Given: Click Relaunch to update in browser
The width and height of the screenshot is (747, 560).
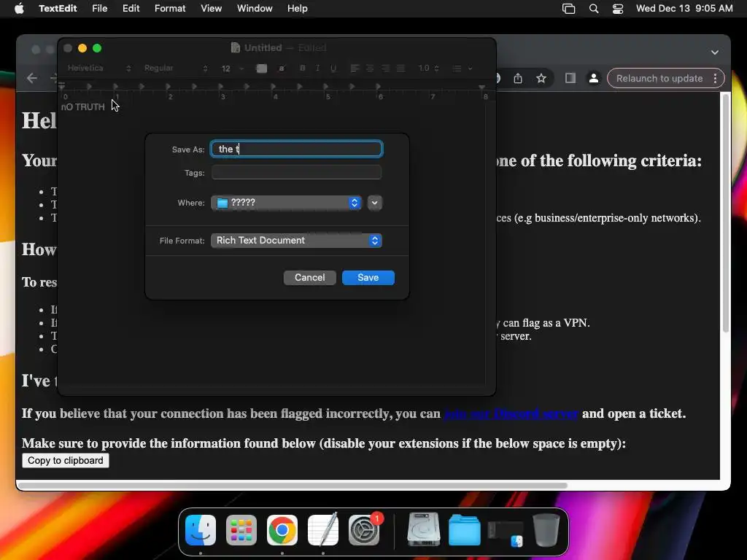Looking at the screenshot, I should tap(659, 78).
